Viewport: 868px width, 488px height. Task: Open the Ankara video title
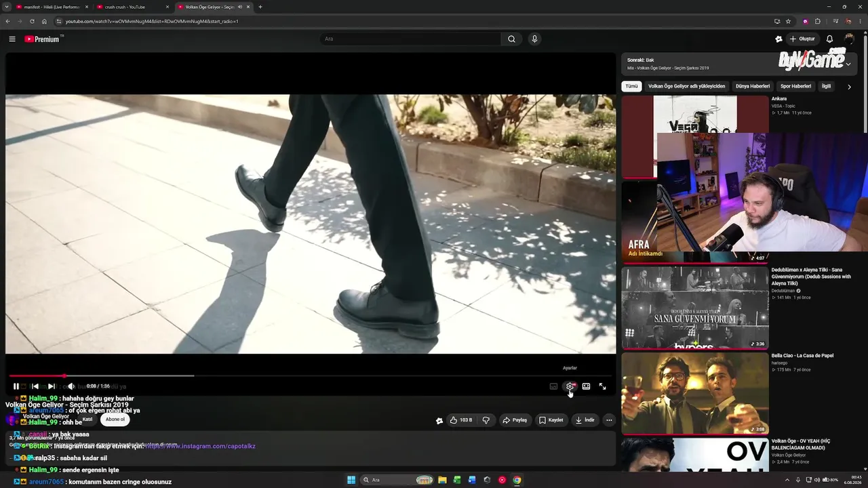779,99
